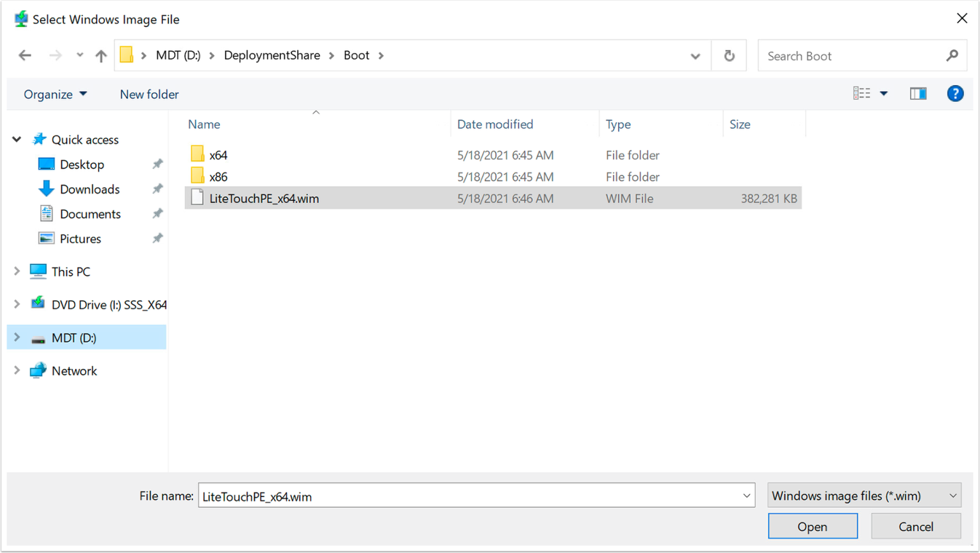Refresh the current folder view
980x553 pixels.
tap(729, 55)
